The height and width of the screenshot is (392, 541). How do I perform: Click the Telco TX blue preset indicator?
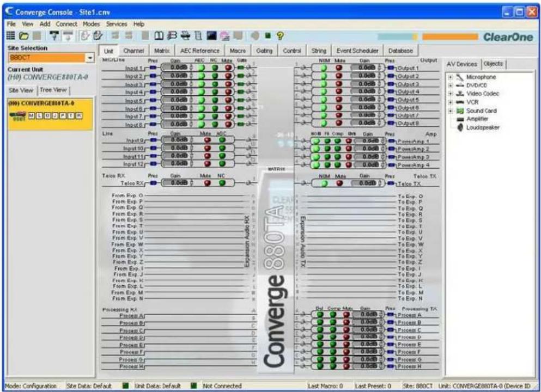coord(391,183)
